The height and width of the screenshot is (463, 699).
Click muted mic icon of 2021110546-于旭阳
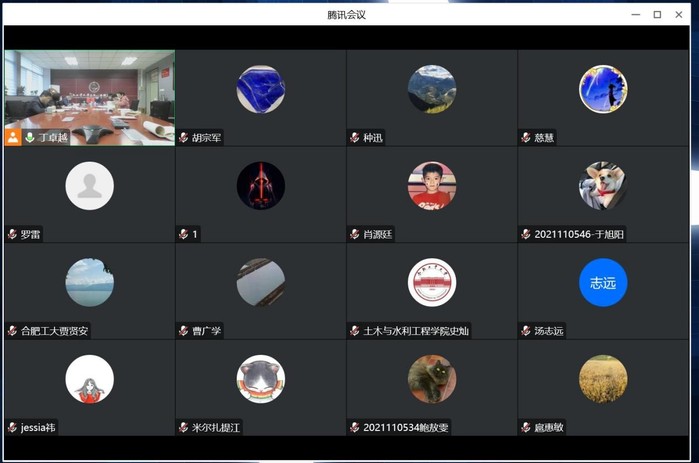pyautogui.click(x=526, y=234)
